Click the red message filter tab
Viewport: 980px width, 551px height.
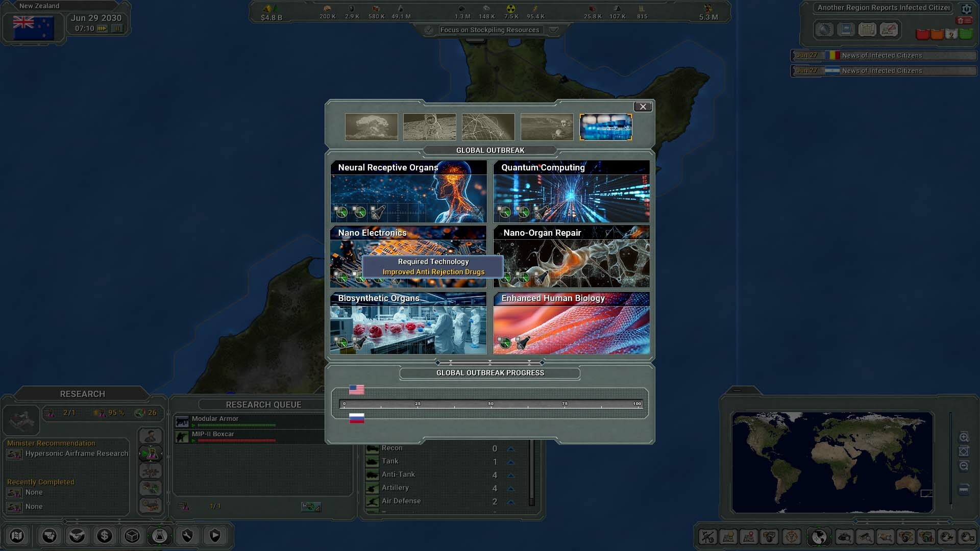(922, 33)
